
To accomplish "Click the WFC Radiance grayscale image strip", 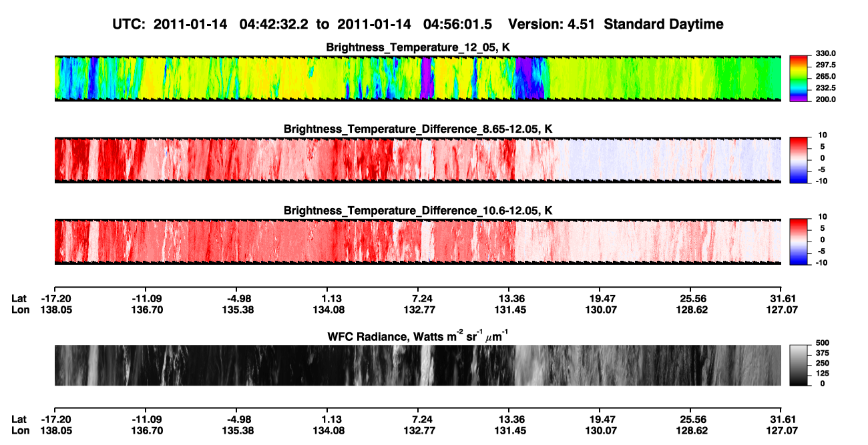I will (x=417, y=366).
